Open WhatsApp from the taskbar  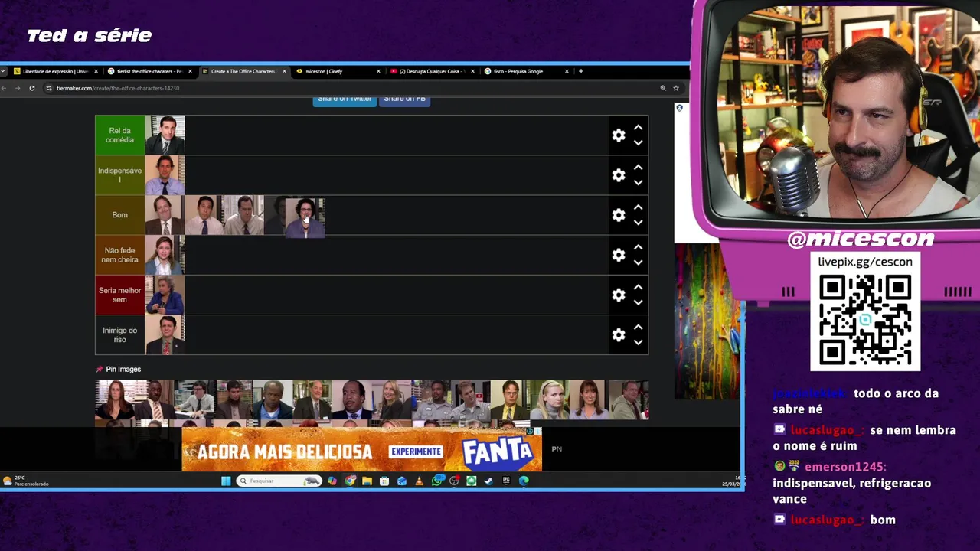pyautogui.click(x=437, y=481)
